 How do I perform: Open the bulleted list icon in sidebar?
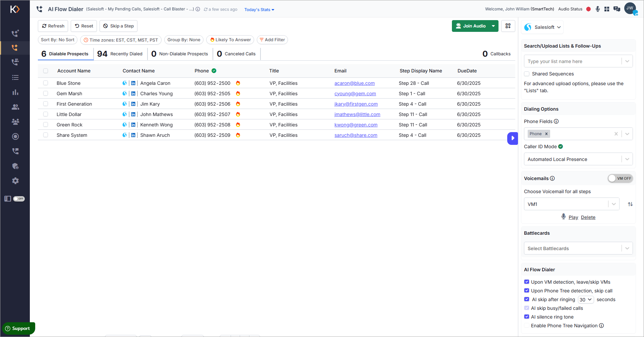coord(15,77)
